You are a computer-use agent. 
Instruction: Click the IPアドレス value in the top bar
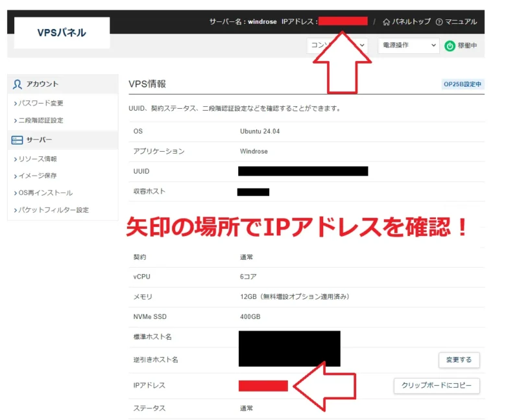click(x=343, y=21)
